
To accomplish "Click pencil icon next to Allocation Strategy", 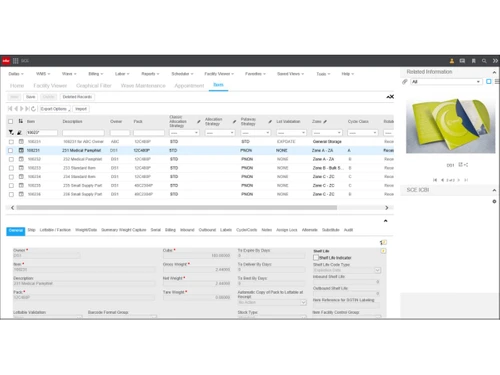I will pyautogui.click(x=234, y=122).
